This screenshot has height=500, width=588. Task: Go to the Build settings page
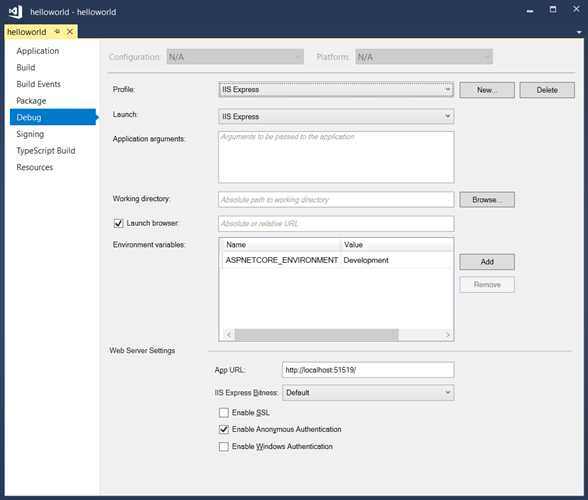26,68
